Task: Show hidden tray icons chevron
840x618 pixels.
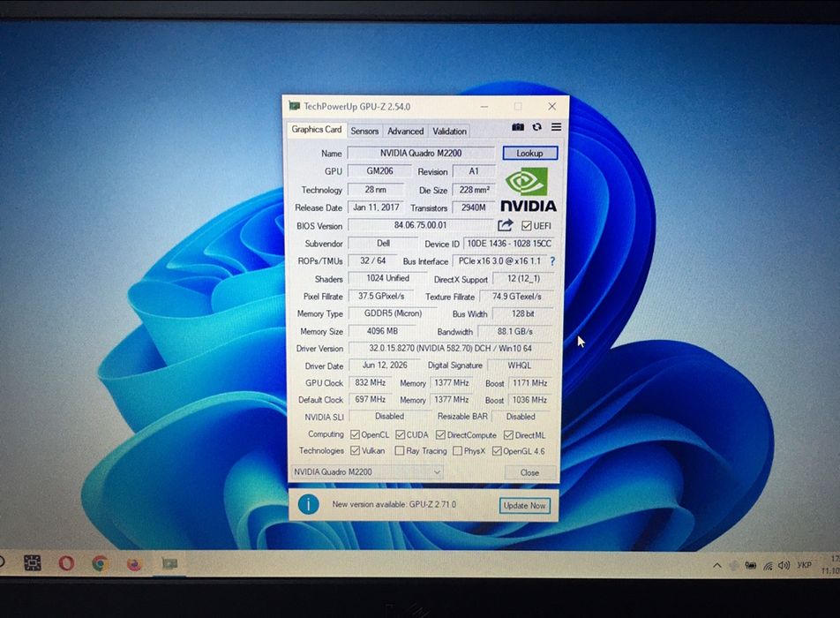Action: [x=716, y=566]
